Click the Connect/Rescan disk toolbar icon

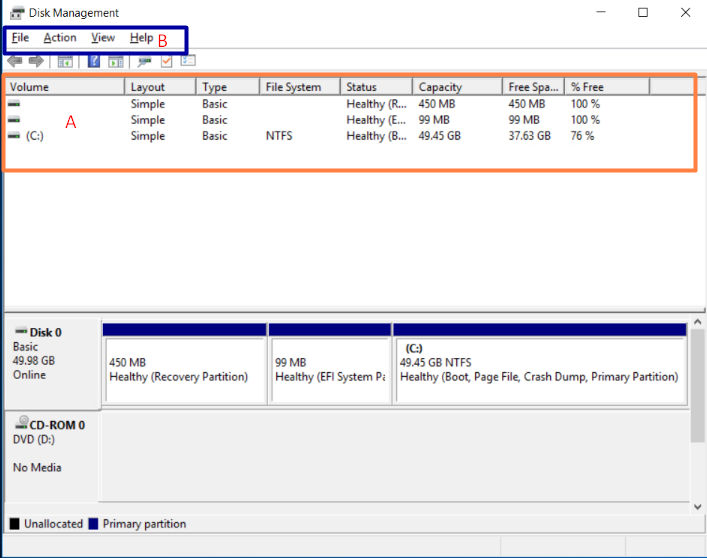(144, 62)
